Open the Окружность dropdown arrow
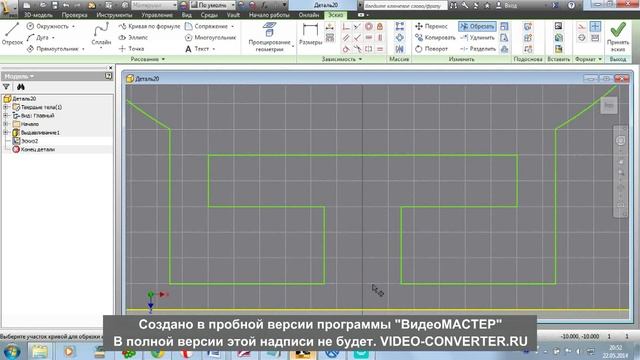 coord(73,27)
